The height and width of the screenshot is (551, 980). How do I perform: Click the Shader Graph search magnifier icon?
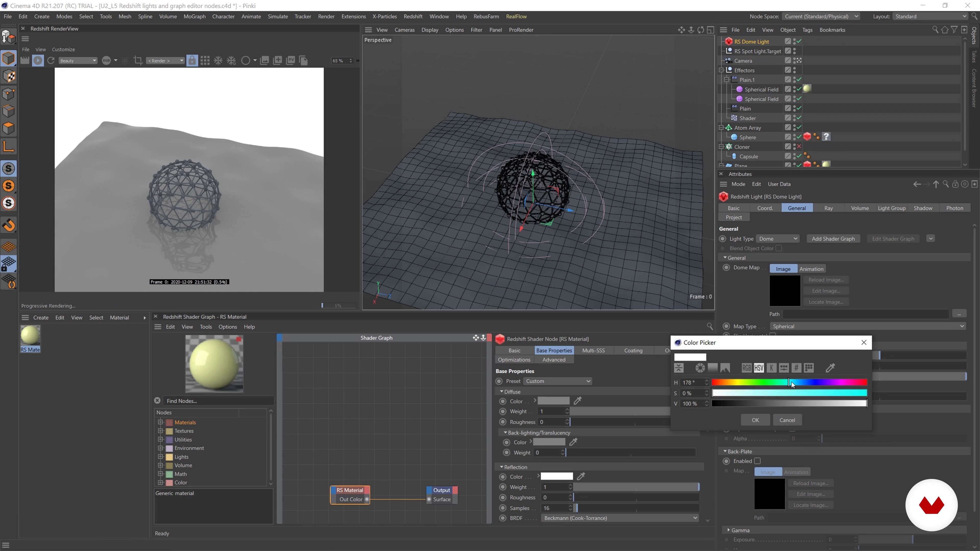click(709, 326)
